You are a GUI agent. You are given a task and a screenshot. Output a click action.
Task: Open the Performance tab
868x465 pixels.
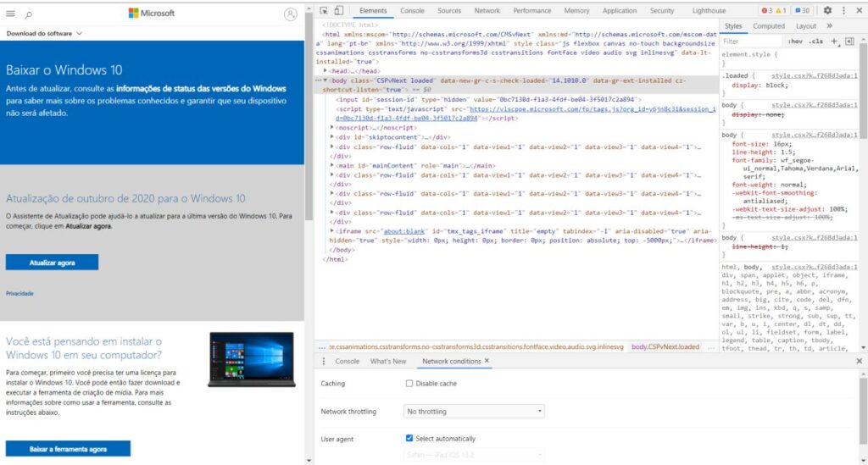click(532, 10)
